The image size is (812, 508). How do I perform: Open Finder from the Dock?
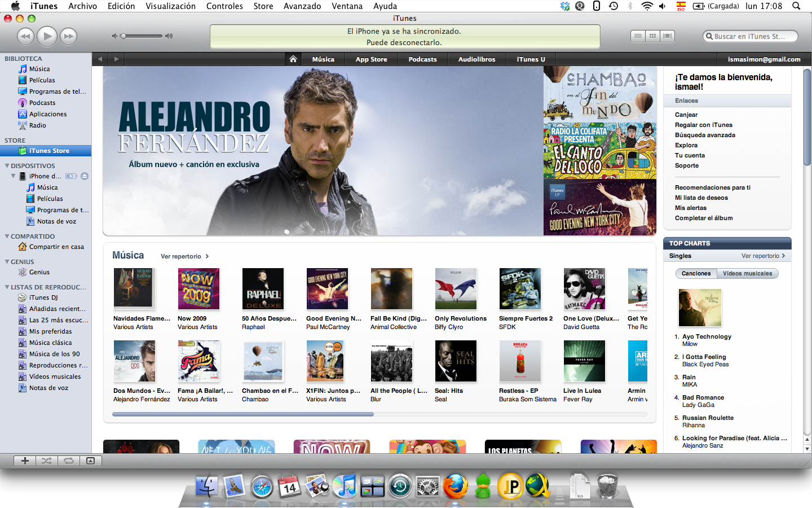coord(207,486)
